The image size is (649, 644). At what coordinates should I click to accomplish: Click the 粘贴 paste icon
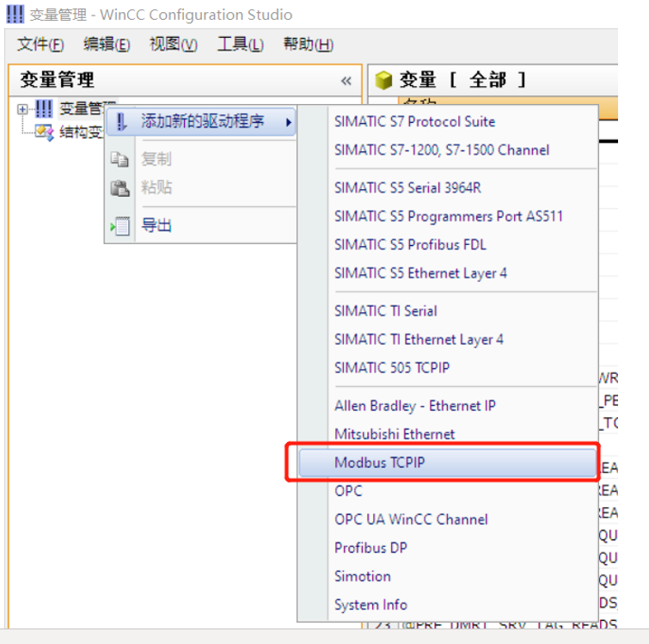click(x=119, y=188)
